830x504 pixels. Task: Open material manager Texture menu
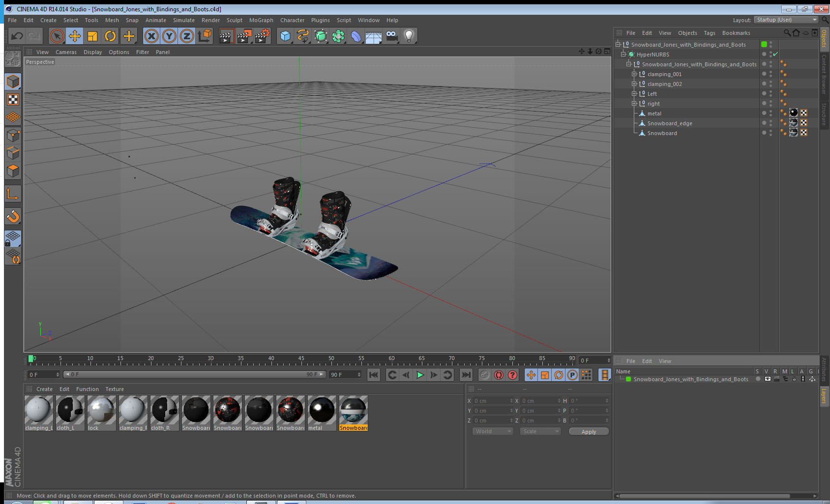(x=115, y=389)
